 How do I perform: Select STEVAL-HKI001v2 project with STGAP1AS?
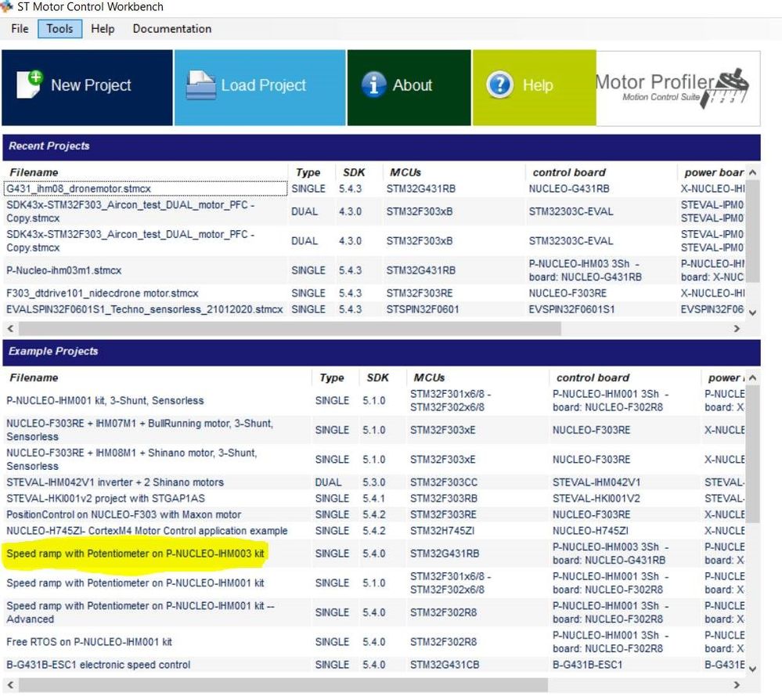point(106,499)
